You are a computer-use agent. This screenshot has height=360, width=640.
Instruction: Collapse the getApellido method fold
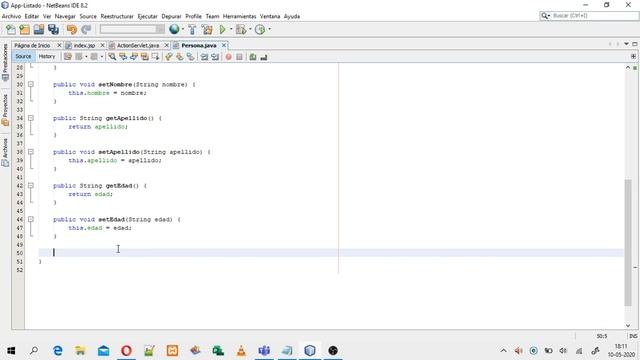click(31, 118)
